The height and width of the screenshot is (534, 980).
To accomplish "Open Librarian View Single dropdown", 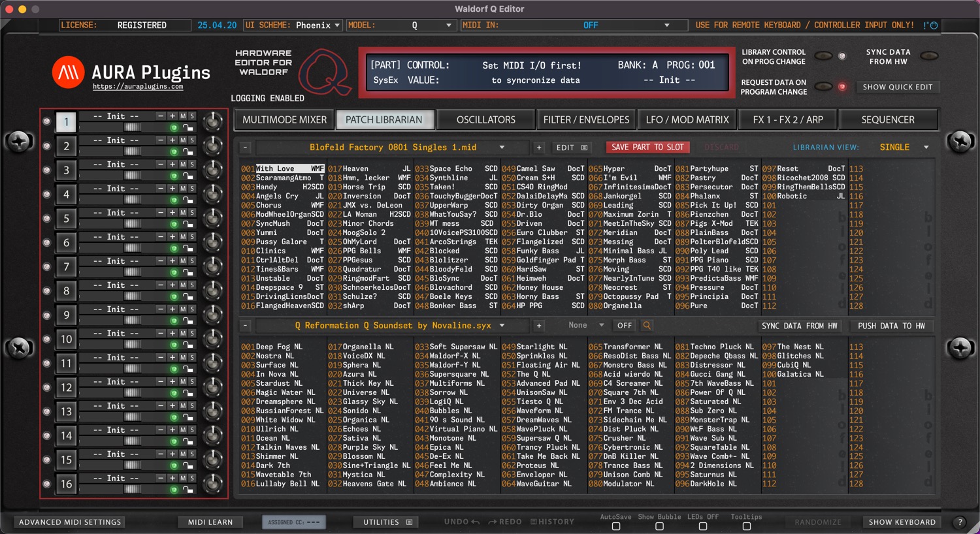I will coord(903,148).
